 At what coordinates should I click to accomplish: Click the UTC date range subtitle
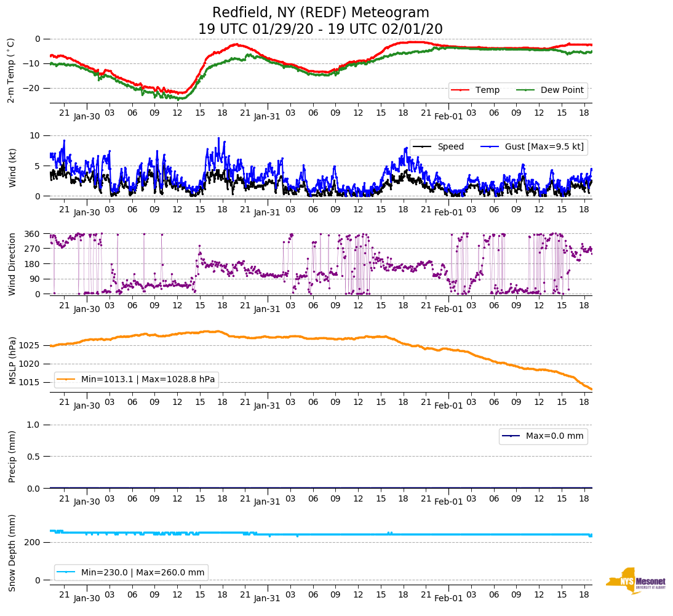pyautogui.click(x=321, y=30)
